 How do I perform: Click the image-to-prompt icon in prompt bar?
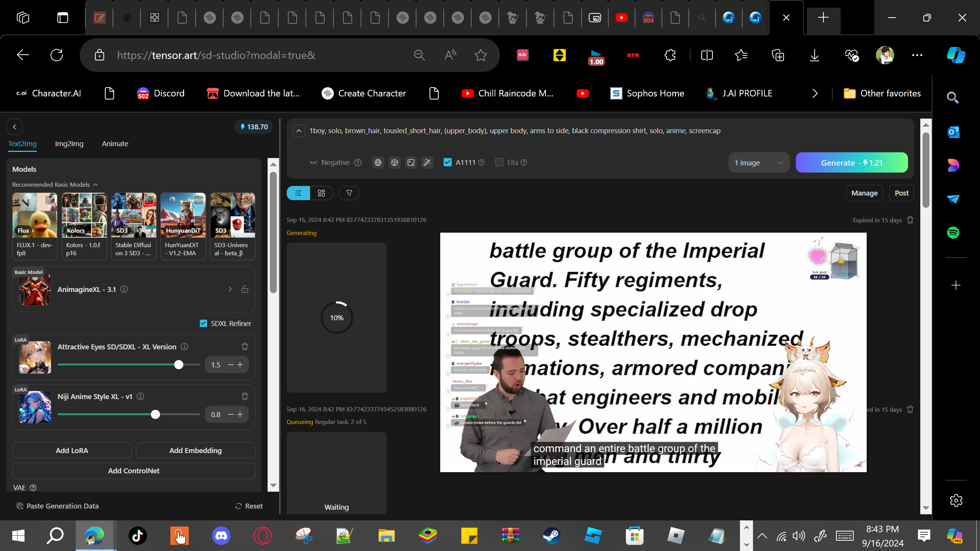[x=411, y=163]
